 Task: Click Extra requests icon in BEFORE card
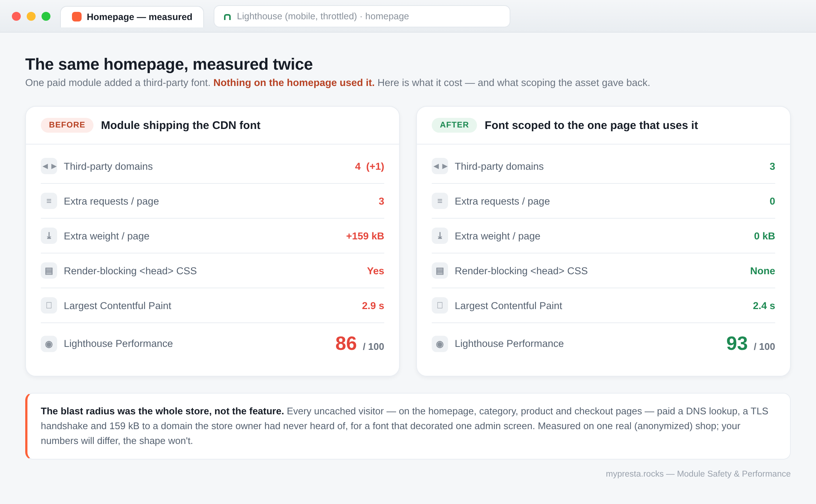(x=49, y=201)
